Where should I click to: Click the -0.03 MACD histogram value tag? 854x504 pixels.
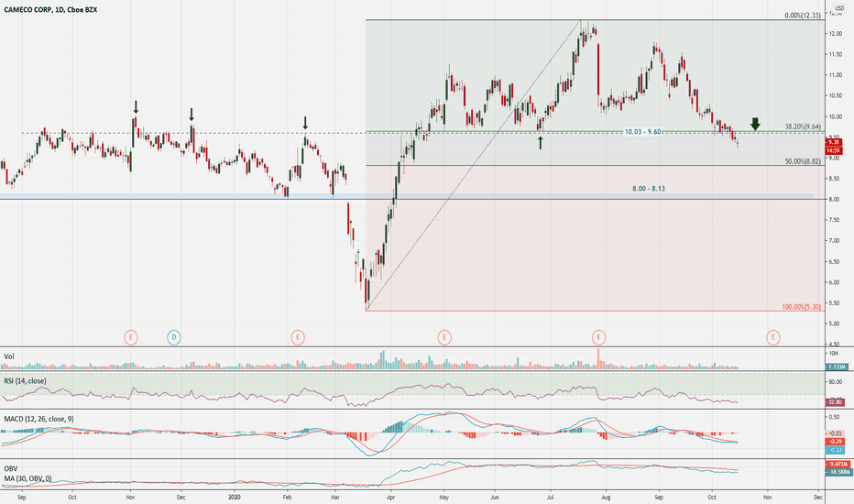click(837, 433)
